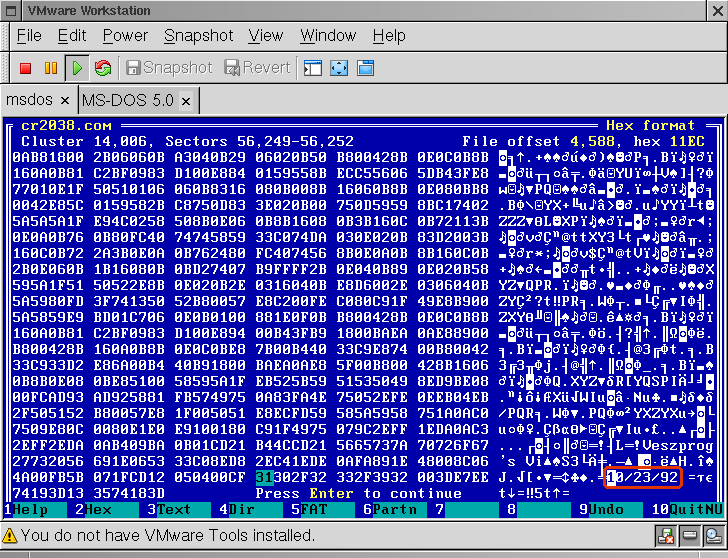
Task: Click the file offset value 4,588
Action: (592, 141)
